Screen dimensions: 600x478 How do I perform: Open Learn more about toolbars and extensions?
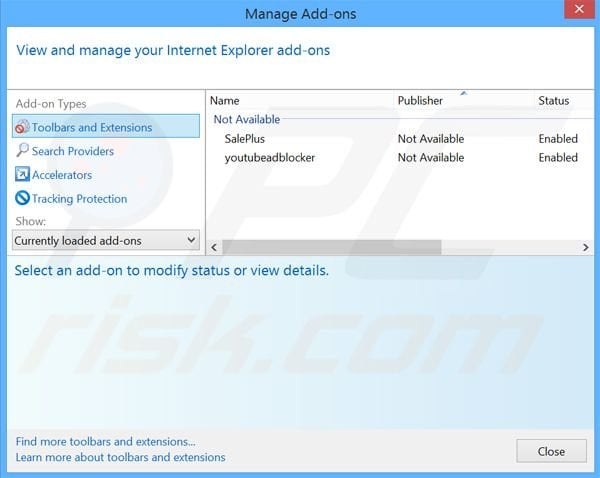pyautogui.click(x=120, y=457)
